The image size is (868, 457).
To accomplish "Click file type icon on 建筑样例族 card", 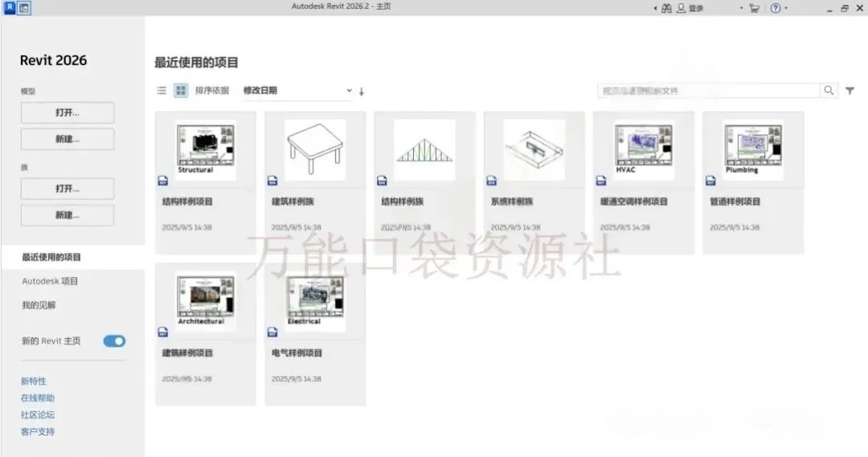I will [272, 181].
